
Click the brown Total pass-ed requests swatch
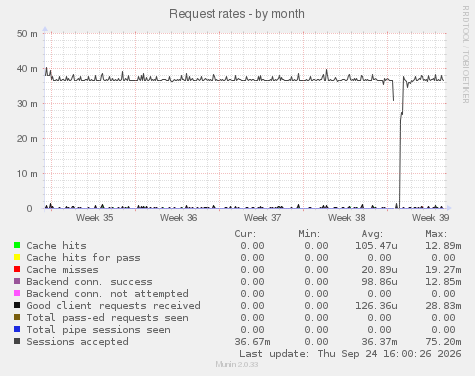point(17,317)
